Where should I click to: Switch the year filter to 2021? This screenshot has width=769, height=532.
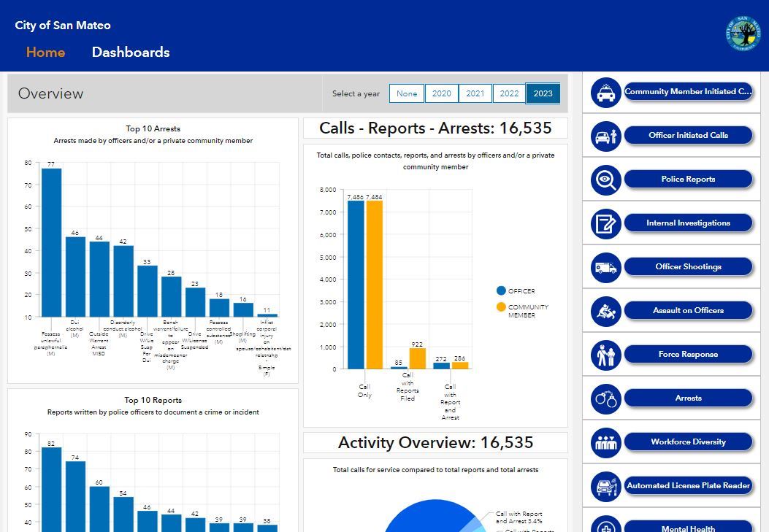coord(475,93)
